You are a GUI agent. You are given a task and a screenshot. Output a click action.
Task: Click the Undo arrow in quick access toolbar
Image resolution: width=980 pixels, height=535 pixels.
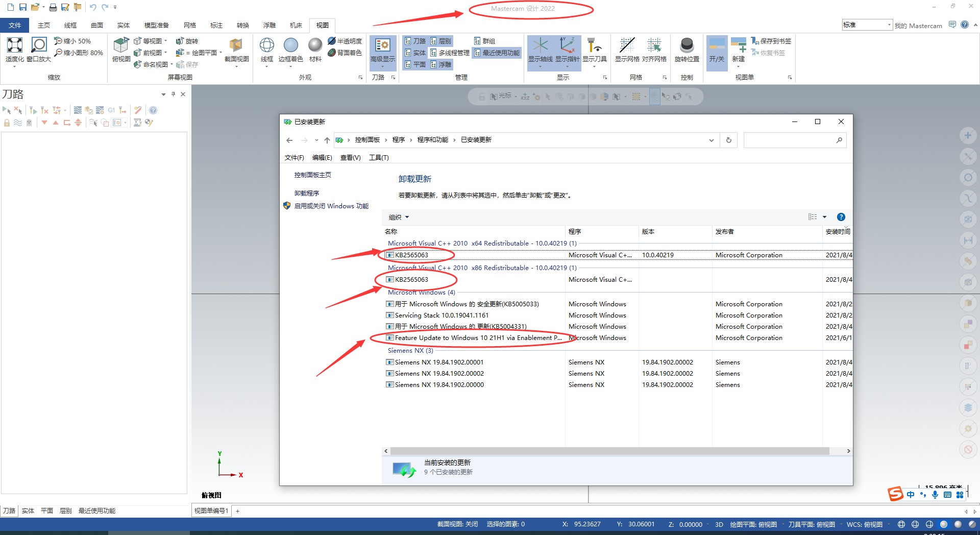(x=92, y=7)
